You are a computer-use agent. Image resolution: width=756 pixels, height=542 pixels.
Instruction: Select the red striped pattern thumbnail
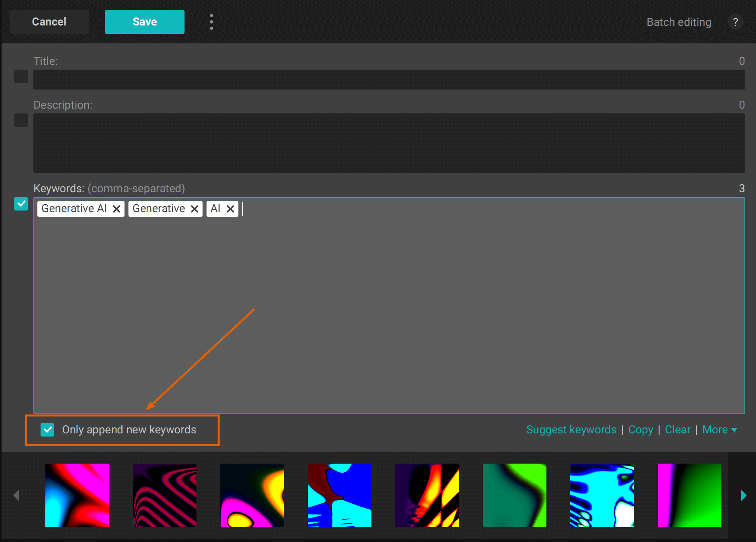[165, 495]
